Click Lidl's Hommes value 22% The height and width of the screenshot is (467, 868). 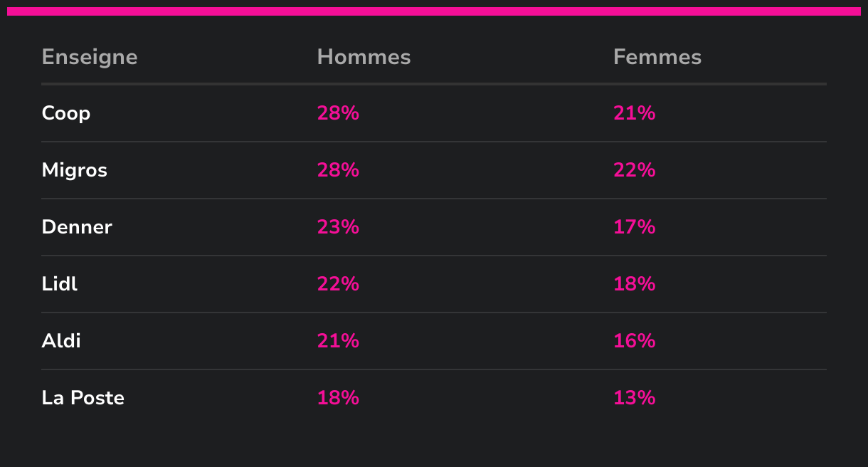(x=338, y=284)
